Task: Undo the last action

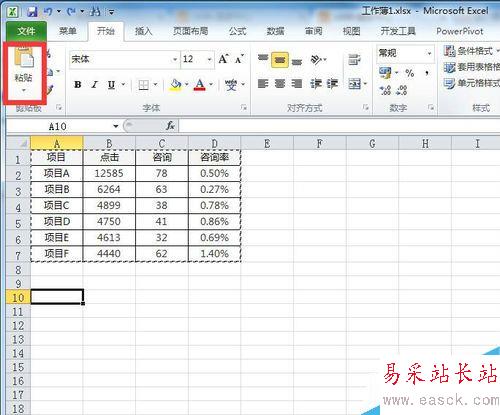Action: (48, 12)
